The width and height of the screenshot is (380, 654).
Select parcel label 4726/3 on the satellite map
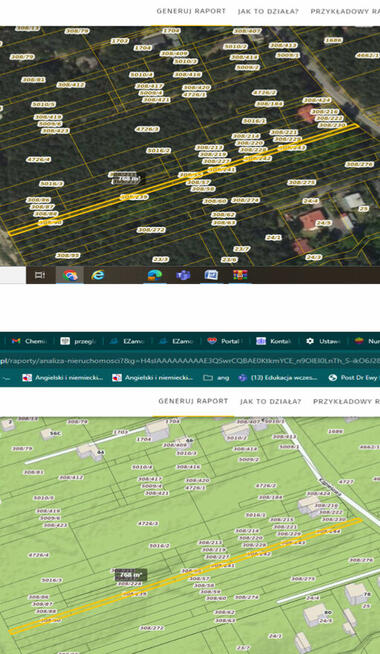tap(147, 129)
